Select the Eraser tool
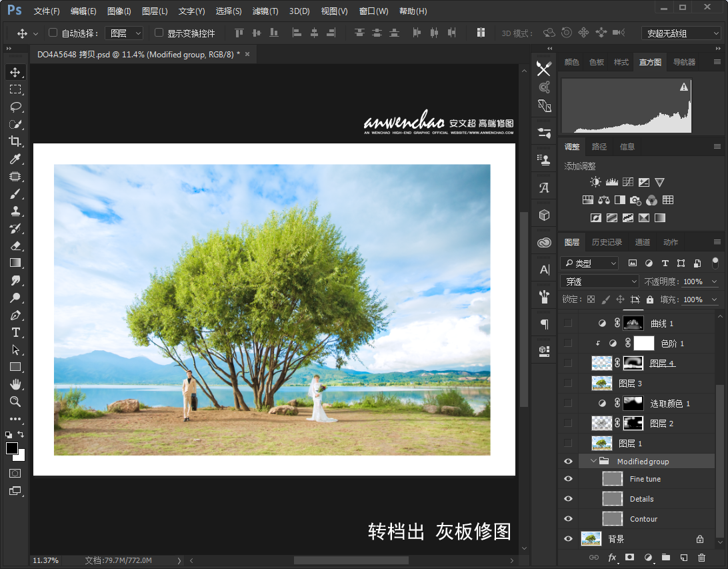Viewport: 728px width, 569px height. coord(15,245)
